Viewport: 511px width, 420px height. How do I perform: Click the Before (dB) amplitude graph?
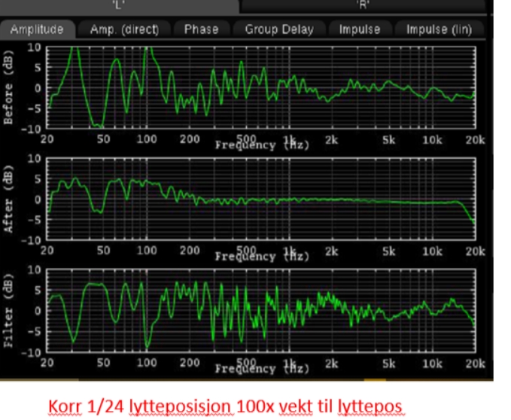260,87
